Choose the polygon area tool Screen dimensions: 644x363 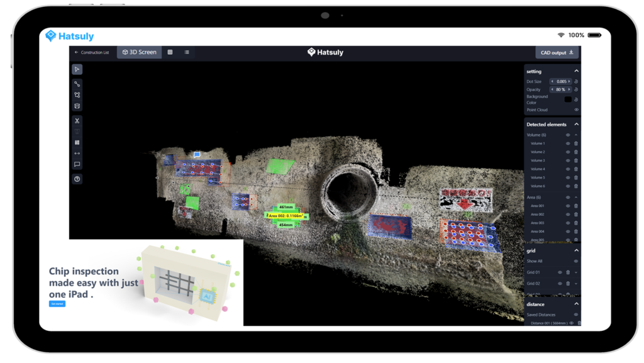(77, 95)
